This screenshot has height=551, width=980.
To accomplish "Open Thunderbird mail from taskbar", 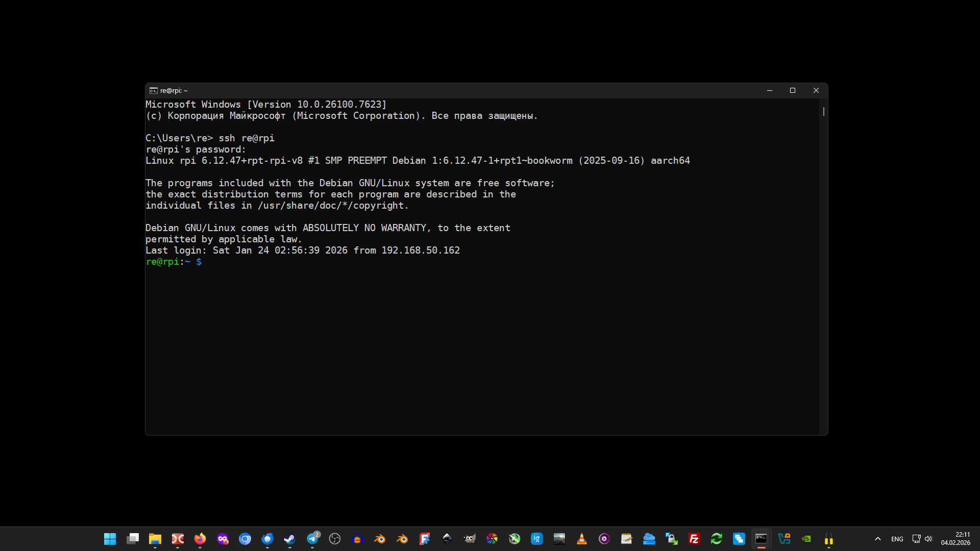I will pyautogui.click(x=267, y=539).
